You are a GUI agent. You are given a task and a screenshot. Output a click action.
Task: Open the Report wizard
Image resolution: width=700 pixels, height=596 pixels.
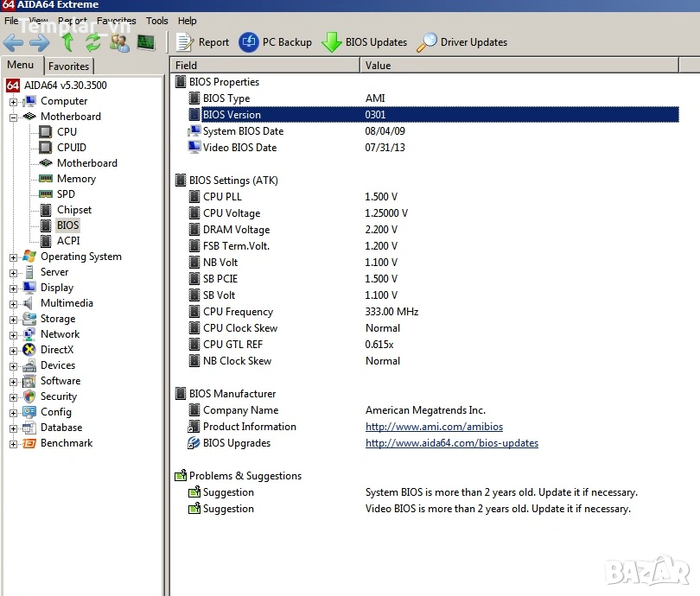coord(203,42)
